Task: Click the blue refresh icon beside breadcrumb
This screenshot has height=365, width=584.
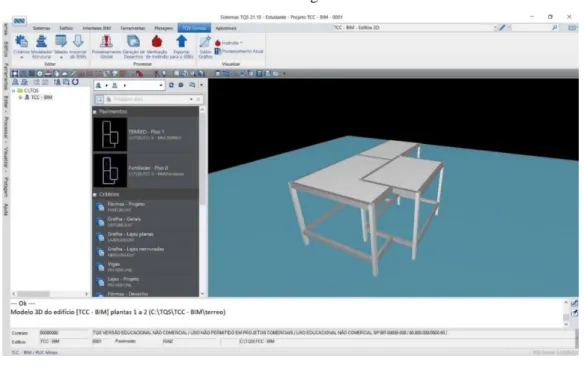Action: pyautogui.click(x=171, y=85)
